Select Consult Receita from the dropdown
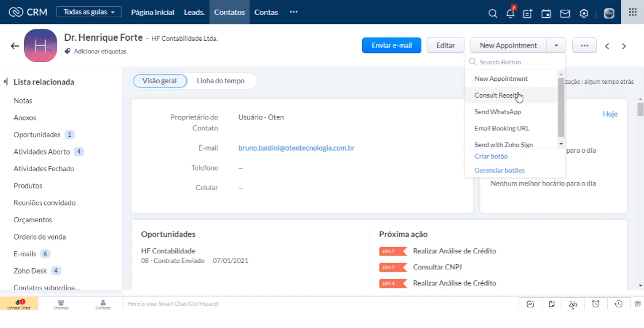The width and height of the screenshot is (644, 328). (497, 95)
